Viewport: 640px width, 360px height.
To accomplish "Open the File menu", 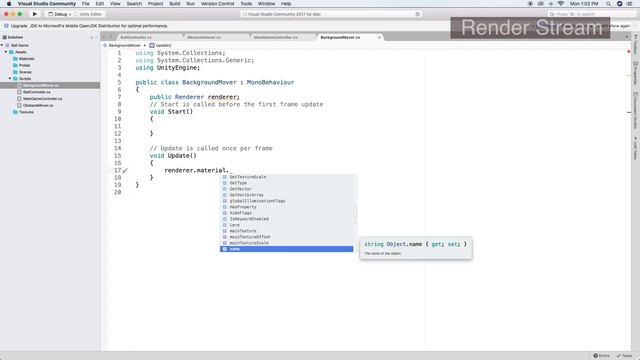I will (86, 4).
